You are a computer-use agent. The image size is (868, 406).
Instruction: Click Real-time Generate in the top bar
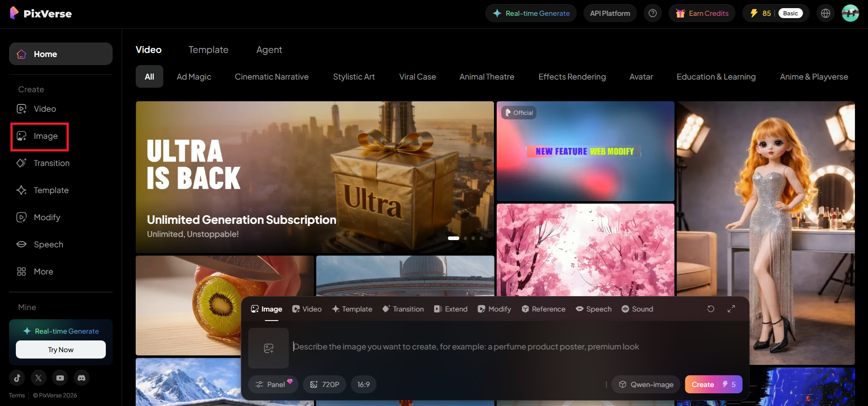(x=531, y=13)
